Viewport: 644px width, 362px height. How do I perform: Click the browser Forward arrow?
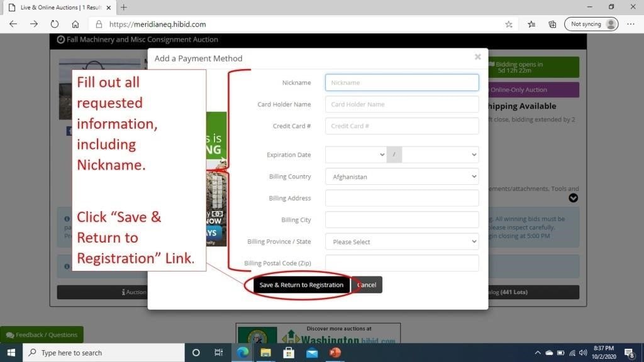click(34, 25)
